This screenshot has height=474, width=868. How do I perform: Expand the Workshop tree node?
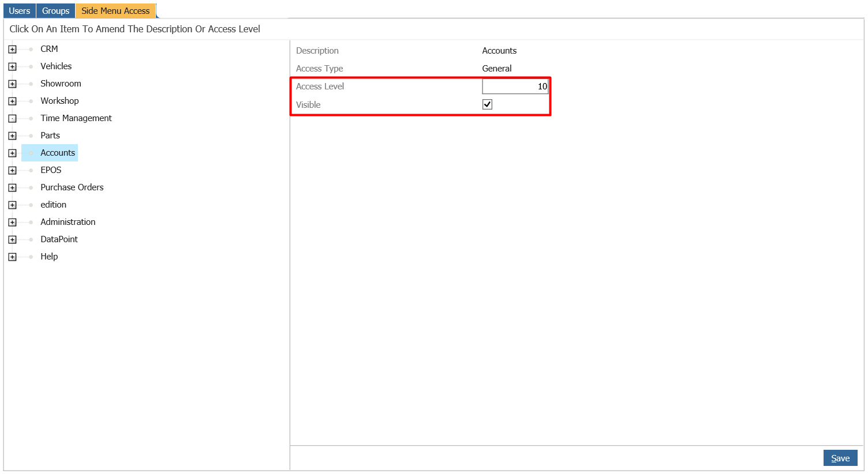point(12,100)
